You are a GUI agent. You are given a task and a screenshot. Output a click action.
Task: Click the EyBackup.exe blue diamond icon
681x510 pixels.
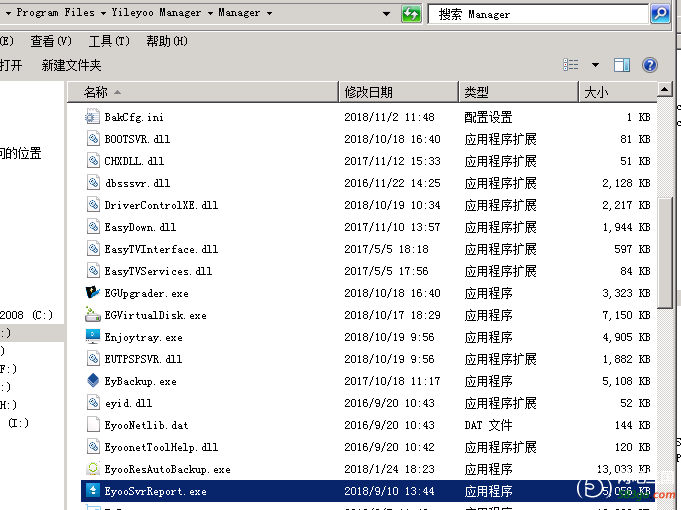(x=93, y=381)
